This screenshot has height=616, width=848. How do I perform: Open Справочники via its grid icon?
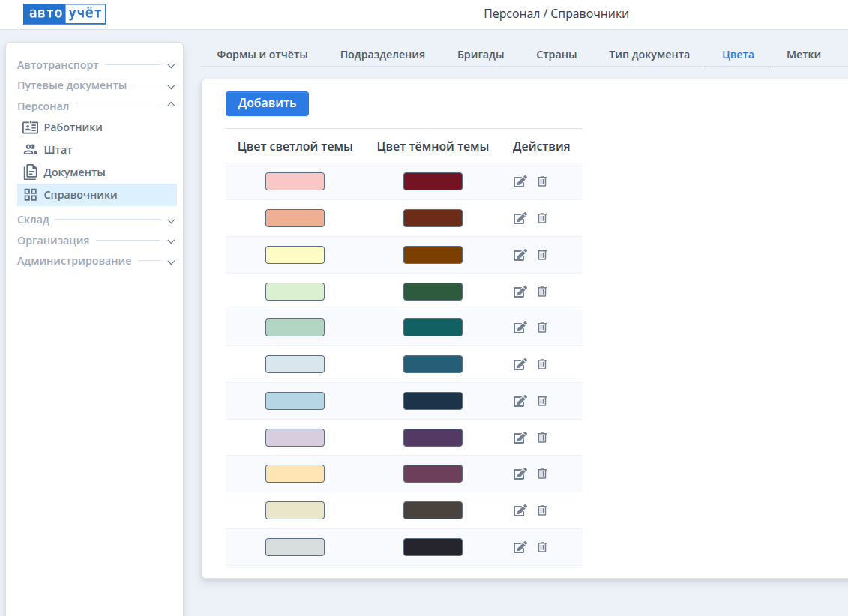click(x=30, y=195)
